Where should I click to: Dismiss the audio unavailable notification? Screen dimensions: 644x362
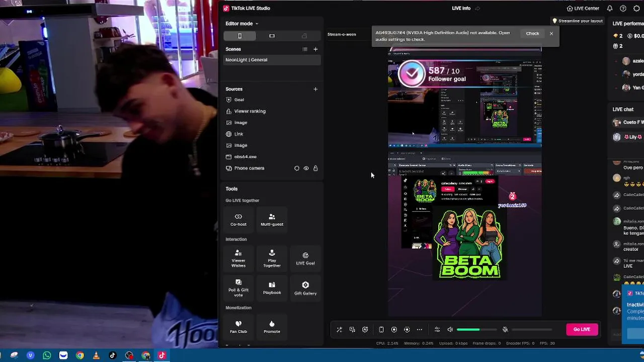click(x=551, y=34)
